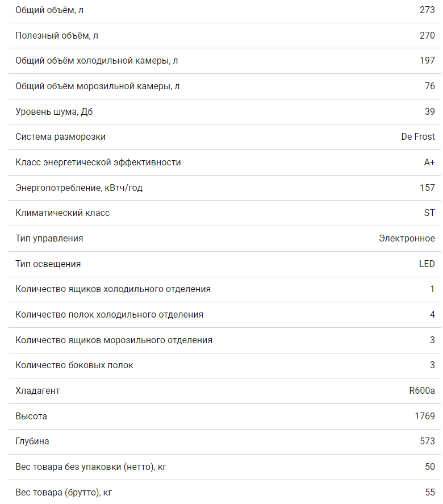Click the 'Глубина' row label
The width and height of the screenshot is (443, 504).
click(32, 441)
